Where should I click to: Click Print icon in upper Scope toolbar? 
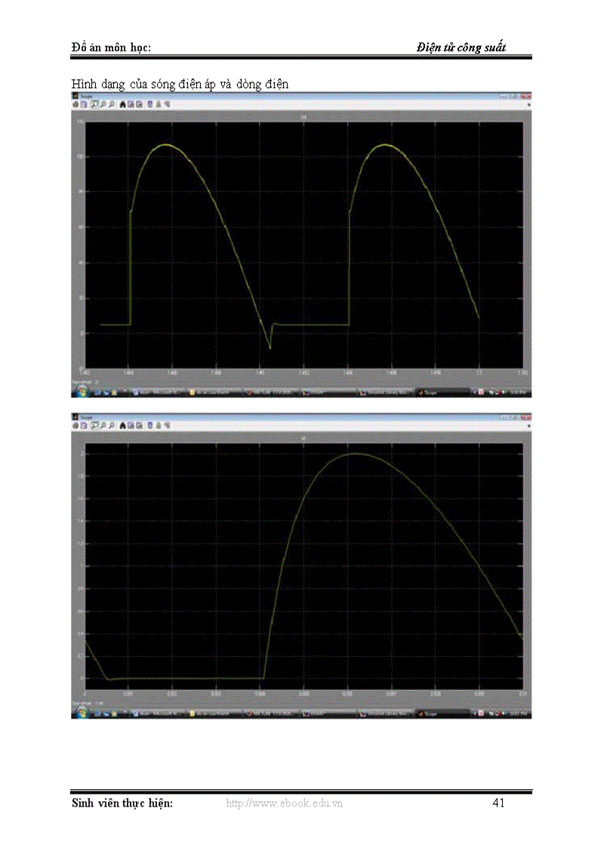(x=75, y=106)
